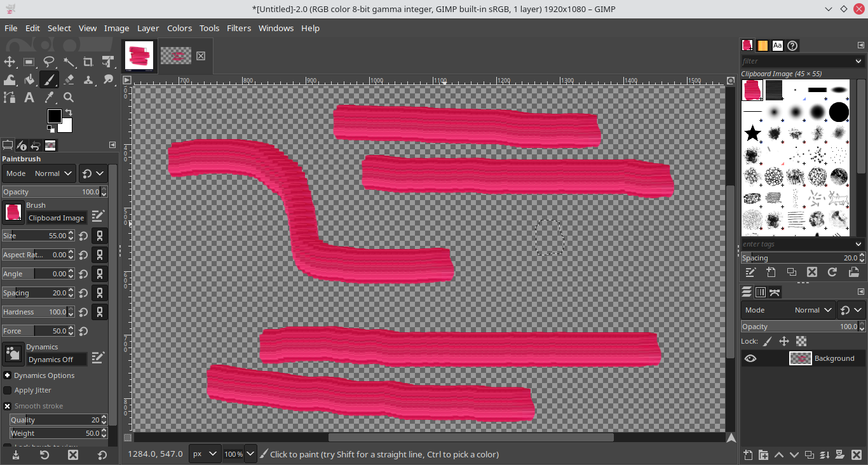This screenshot has width=868, height=465.
Task: Select the Smudge tool
Action: pos(108,79)
